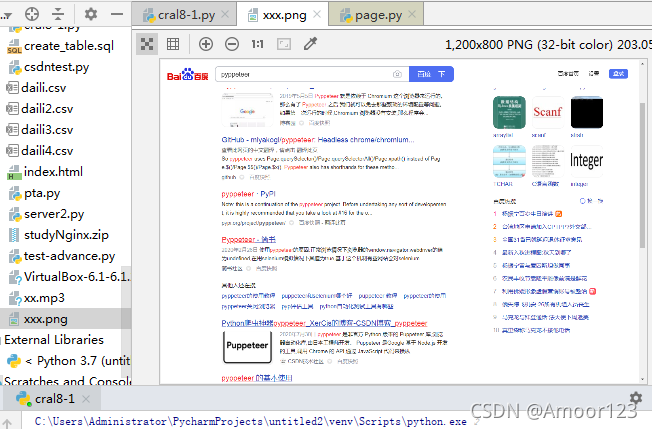Click the HTML file icon of index.html
The height and width of the screenshot is (429, 652).
click(x=14, y=172)
